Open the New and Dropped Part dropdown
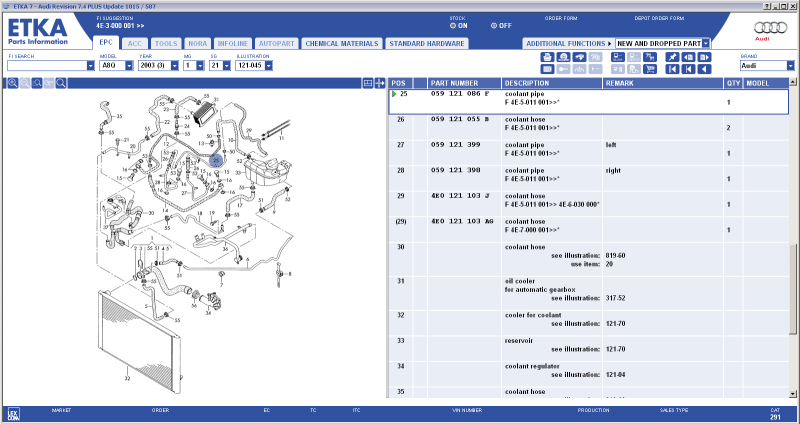 coord(706,44)
